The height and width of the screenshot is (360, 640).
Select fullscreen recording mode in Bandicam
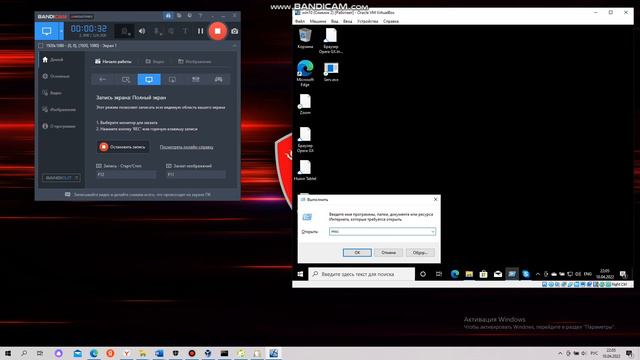pyautogui.click(x=149, y=79)
